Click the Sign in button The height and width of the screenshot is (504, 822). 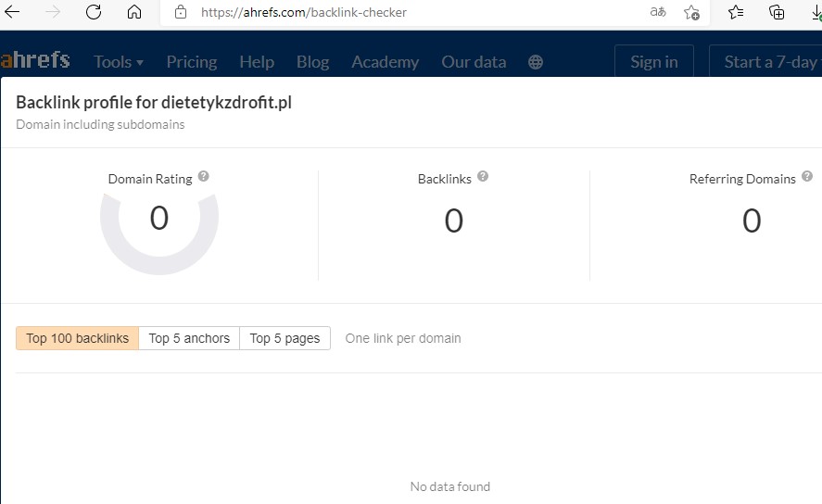tap(654, 61)
